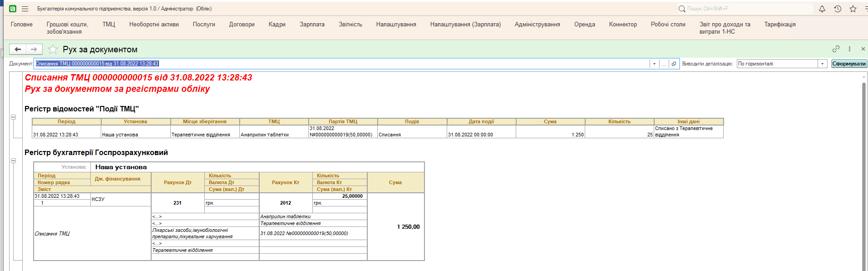Click the forward navigation arrow

click(x=34, y=49)
